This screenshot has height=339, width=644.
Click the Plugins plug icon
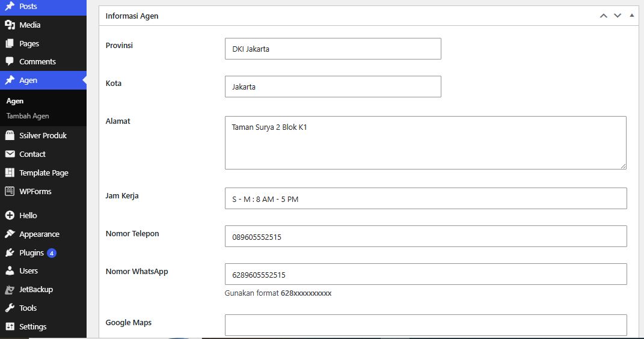tap(10, 252)
